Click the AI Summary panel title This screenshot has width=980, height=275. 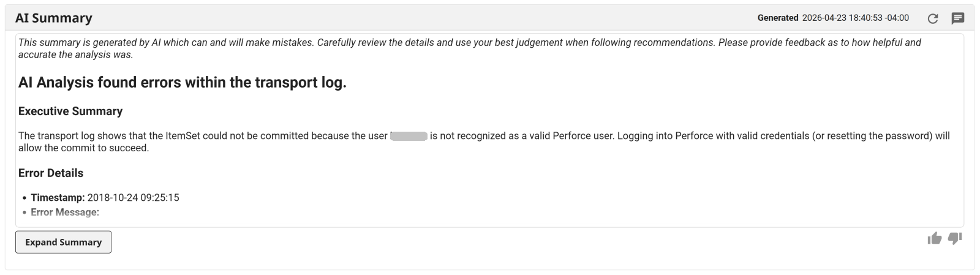(x=54, y=18)
